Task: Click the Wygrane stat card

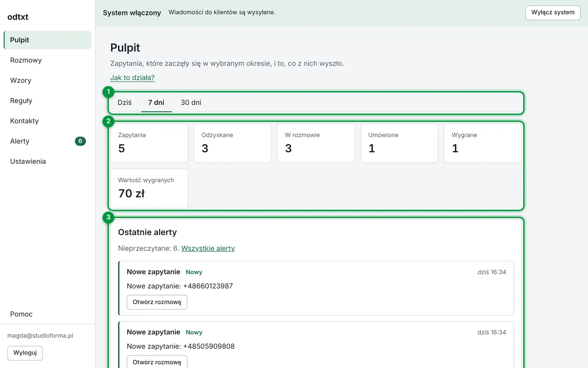Action: [x=483, y=143]
